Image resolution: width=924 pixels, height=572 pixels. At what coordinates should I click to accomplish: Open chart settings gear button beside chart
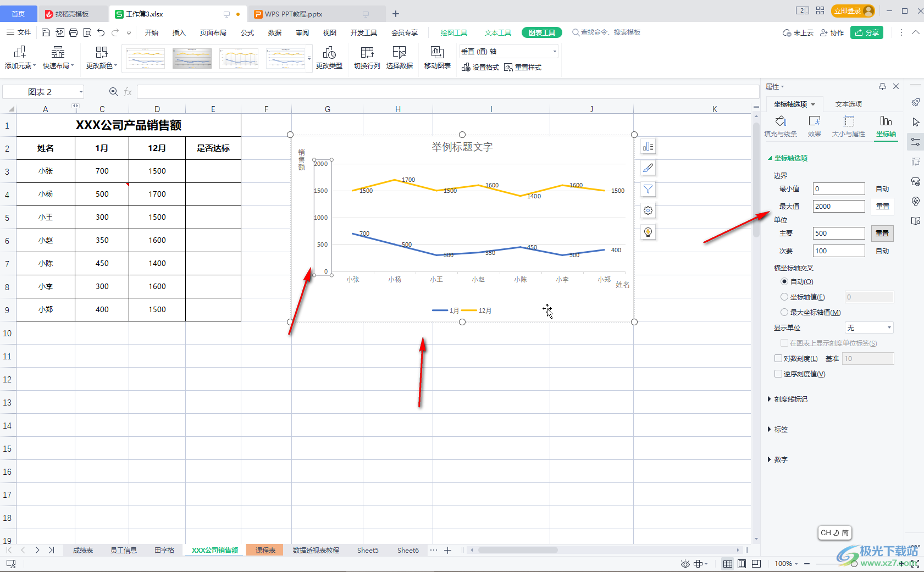tap(648, 210)
